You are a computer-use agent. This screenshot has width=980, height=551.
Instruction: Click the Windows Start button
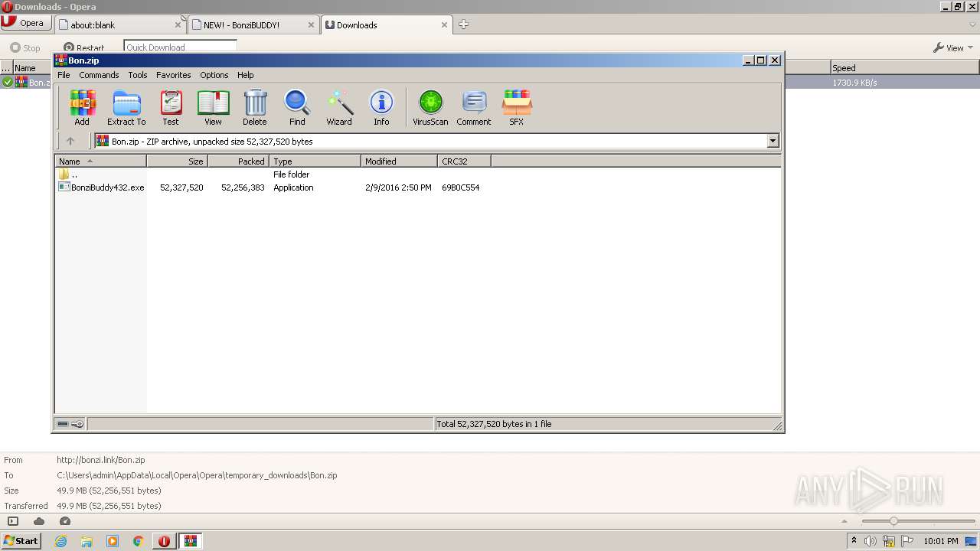pos(21,540)
